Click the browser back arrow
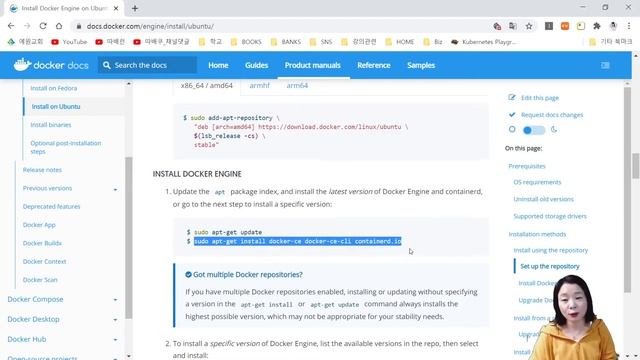The height and width of the screenshot is (360, 640). pos(11,26)
